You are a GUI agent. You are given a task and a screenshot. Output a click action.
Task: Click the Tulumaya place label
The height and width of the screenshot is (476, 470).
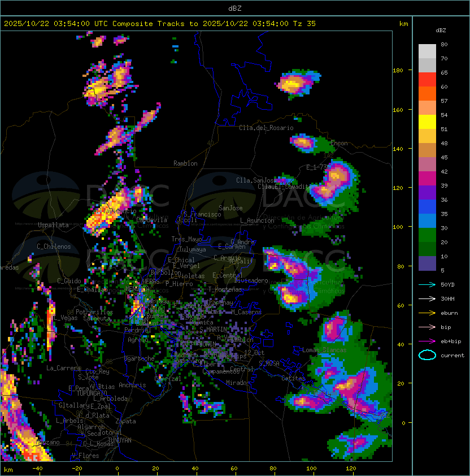pos(193,249)
